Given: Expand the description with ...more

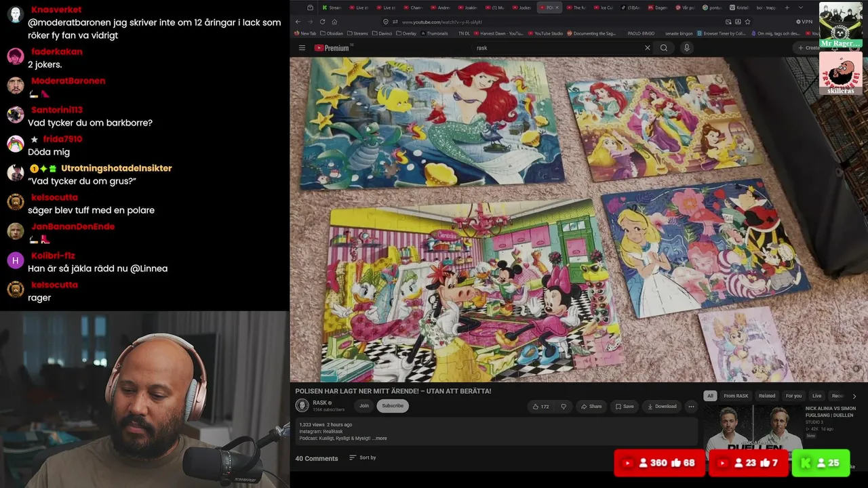Looking at the screenshot, I should [379, 439].
